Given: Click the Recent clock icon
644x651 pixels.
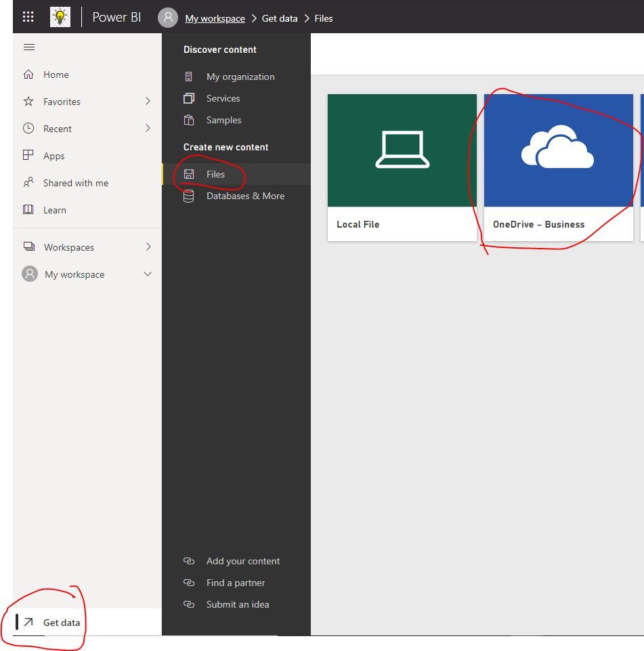Looking at the screenshot, I should [x=28, y=128].
